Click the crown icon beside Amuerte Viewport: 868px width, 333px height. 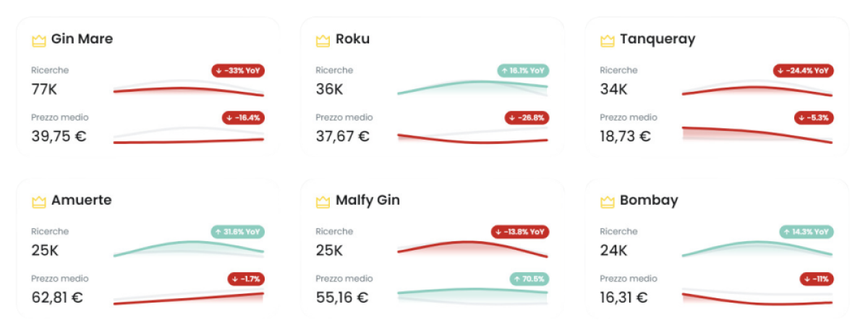coord(39,201)
